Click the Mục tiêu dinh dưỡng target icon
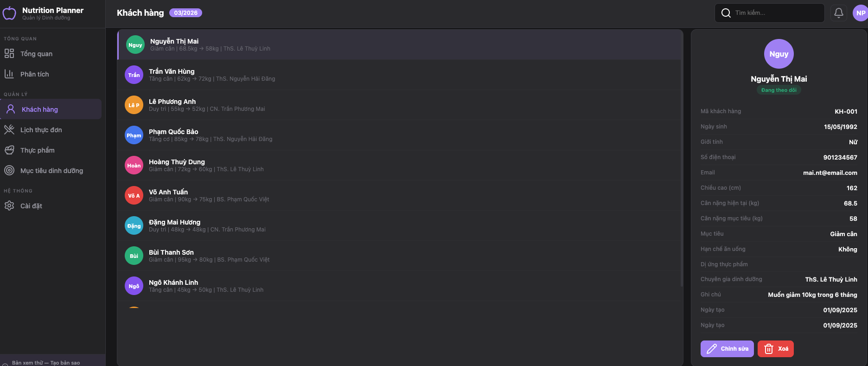868x366 pixels. [x=9, y=170]
